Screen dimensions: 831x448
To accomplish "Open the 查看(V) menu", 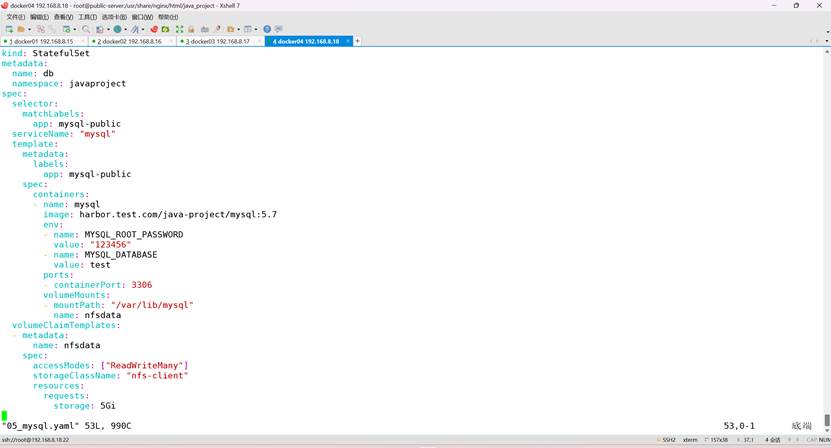I will pyautogui.click(x=63, y=17).
